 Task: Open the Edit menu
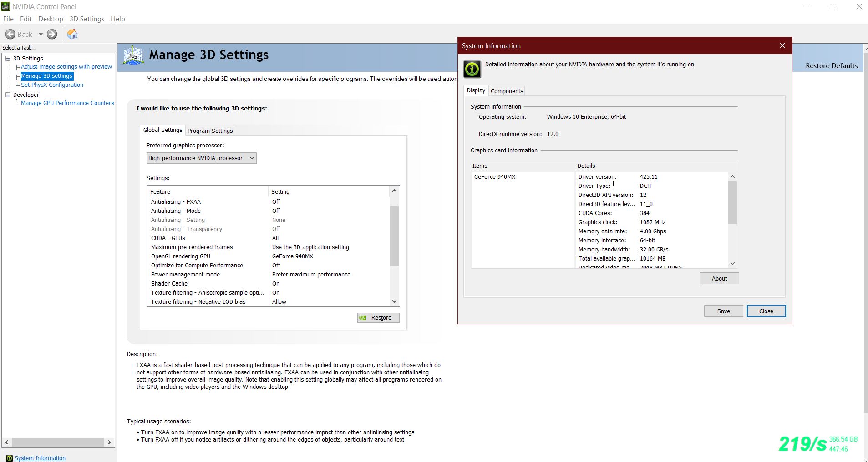pyautogui.click(x=26, y=19)
